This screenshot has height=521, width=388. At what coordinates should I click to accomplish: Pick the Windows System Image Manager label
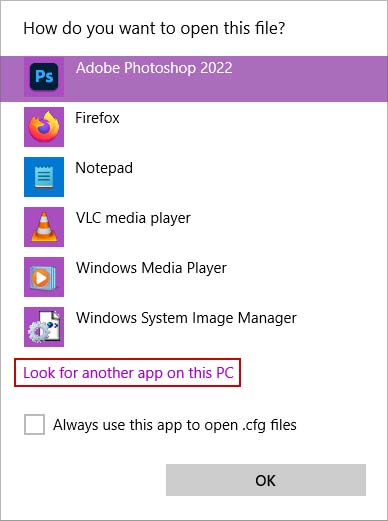[x=186, y=318]
